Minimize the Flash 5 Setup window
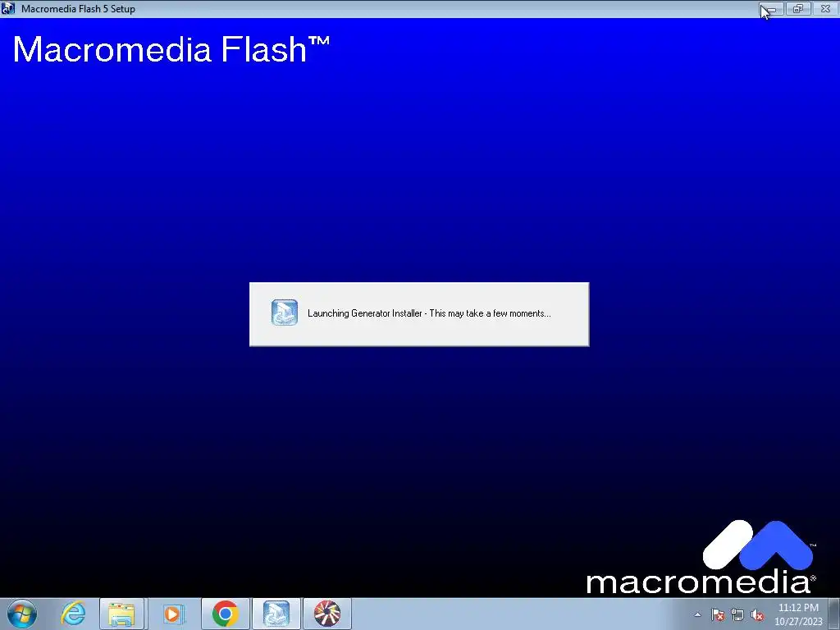The height and width of the screenshot is (630, 840). click(771, 8)
